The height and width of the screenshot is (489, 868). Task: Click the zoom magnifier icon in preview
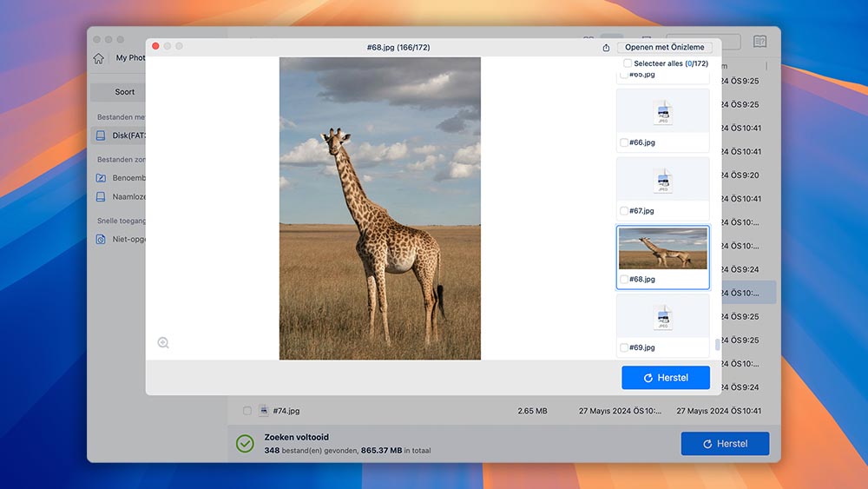[163, 343]
